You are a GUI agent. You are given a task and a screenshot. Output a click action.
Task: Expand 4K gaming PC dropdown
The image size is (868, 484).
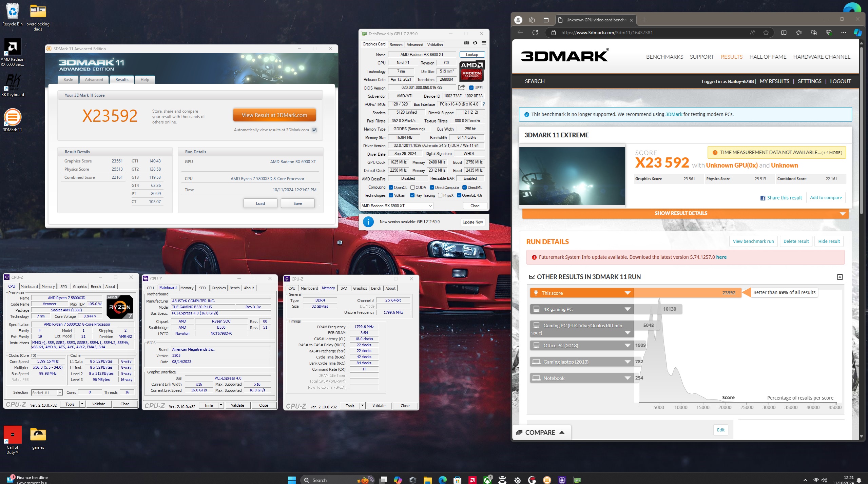627,309
